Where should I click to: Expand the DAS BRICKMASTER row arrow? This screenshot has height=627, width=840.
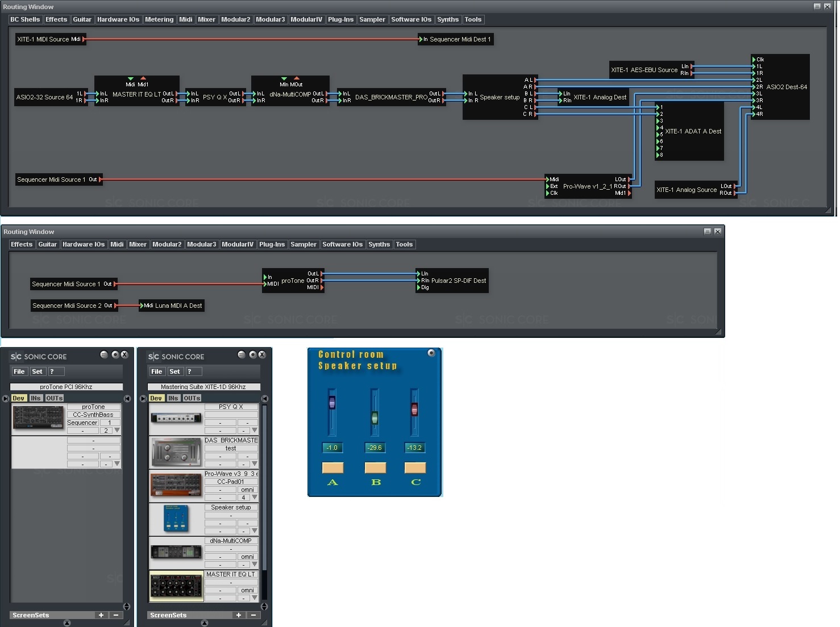click(255, 463)
